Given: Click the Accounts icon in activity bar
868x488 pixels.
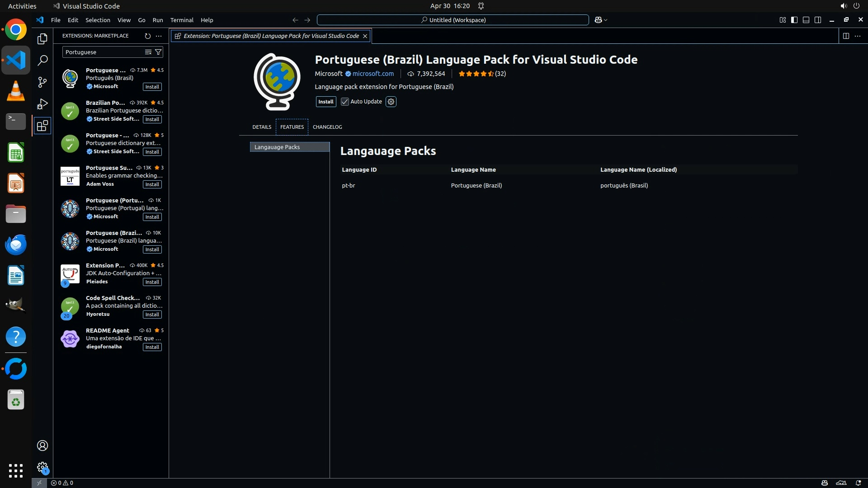Looking at the screenshot, I should pos(42,446).
